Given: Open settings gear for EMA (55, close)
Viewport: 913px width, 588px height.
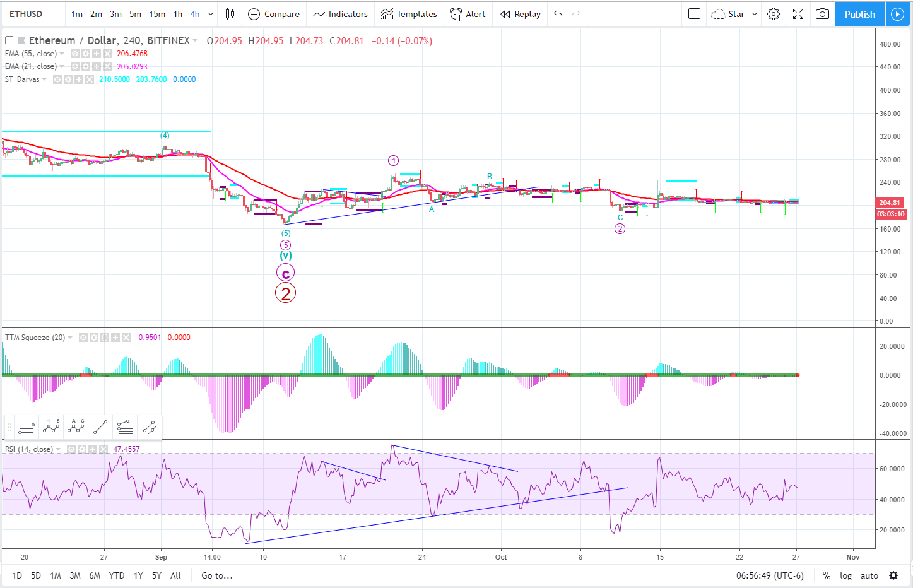Looking at the screenshot, I should tap(86, 54).
